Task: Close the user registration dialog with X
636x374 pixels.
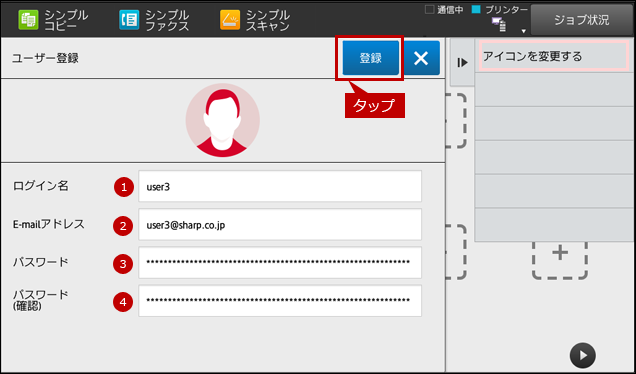Action: click(421, 58)
